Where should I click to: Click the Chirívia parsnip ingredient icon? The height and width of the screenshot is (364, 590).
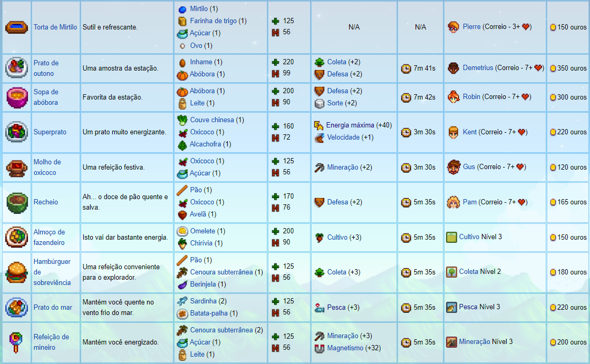pos(182,243)
